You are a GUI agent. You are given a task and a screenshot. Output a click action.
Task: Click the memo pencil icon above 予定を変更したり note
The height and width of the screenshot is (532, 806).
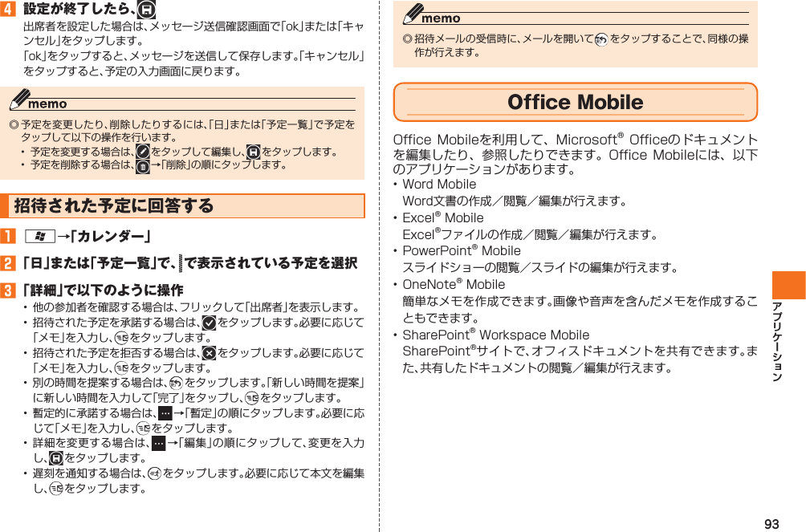click(x=20, y=99)
